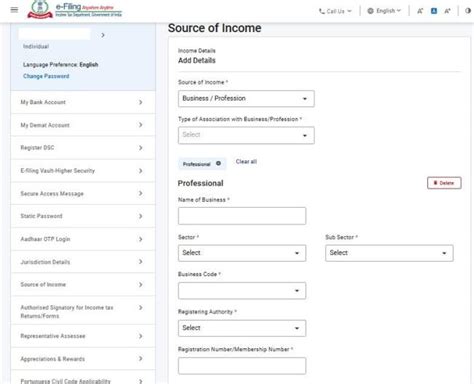Click the Name of Business input field
This screenshot has width=474, height=384.
(242, 216)
